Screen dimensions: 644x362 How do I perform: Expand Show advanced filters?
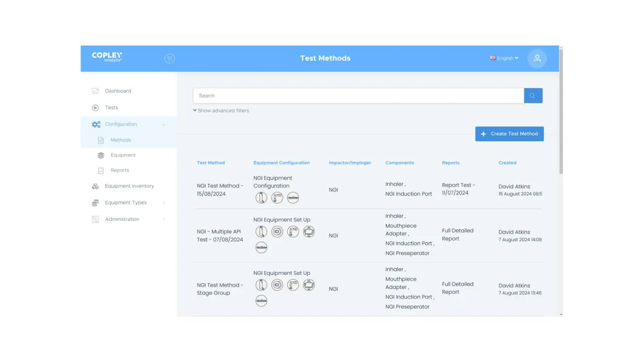click(x=221, y=110)
